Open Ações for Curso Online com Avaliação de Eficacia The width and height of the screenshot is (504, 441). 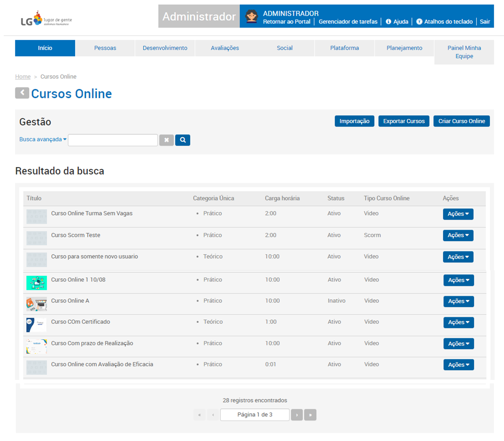(x=459, y=364)
